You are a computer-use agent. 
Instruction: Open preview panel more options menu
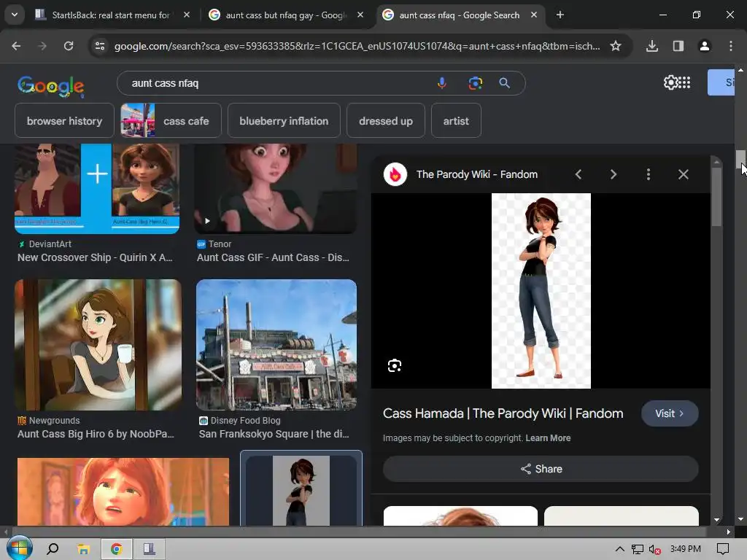pos(649,174)
